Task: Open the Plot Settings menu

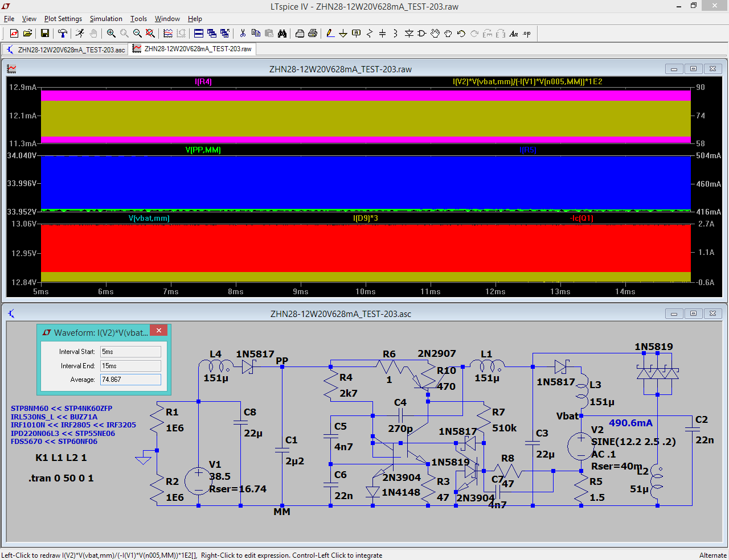Action: [x=63, y=19]
